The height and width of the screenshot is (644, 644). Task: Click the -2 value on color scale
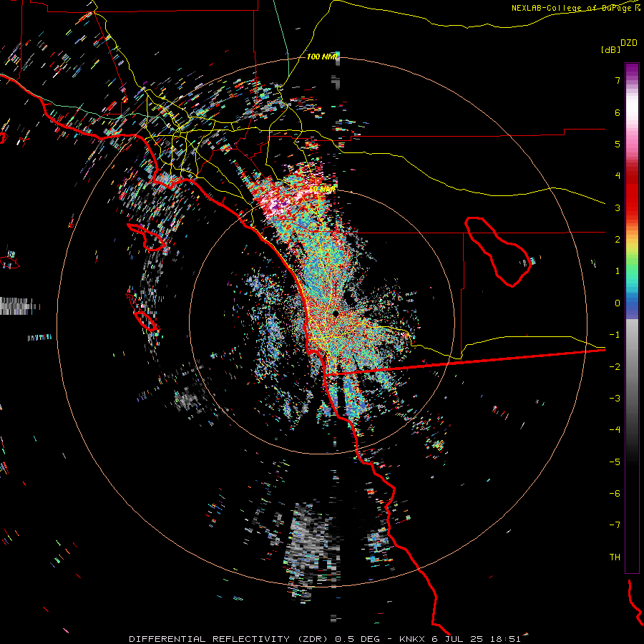[x=615, y=367]
